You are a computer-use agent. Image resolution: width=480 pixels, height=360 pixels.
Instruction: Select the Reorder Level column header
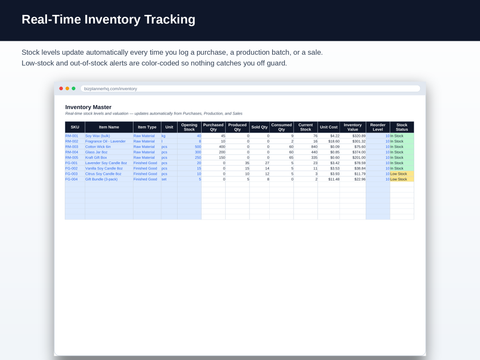pos(378,127)
